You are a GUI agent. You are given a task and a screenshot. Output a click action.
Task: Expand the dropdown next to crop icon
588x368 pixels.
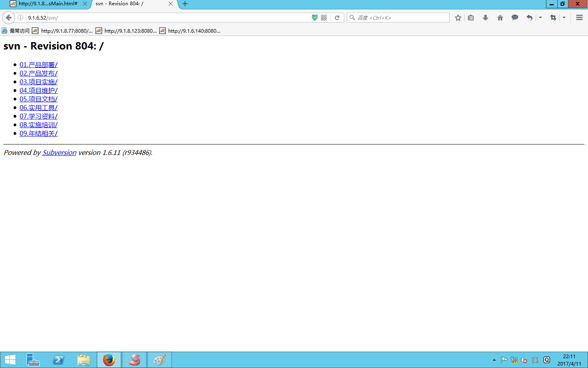tap(564, 18)
